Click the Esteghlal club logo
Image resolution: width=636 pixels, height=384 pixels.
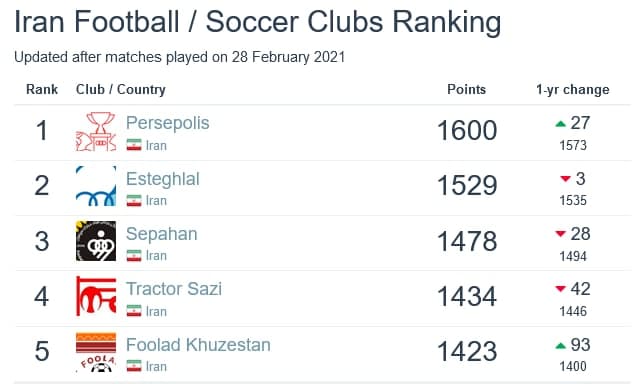coord(96,186)
